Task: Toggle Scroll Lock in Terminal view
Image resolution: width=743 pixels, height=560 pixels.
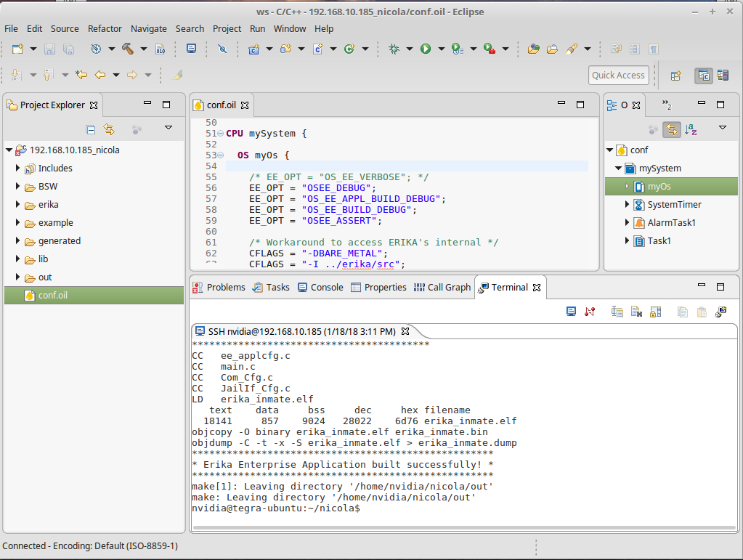Action: [x=655, y=312]
